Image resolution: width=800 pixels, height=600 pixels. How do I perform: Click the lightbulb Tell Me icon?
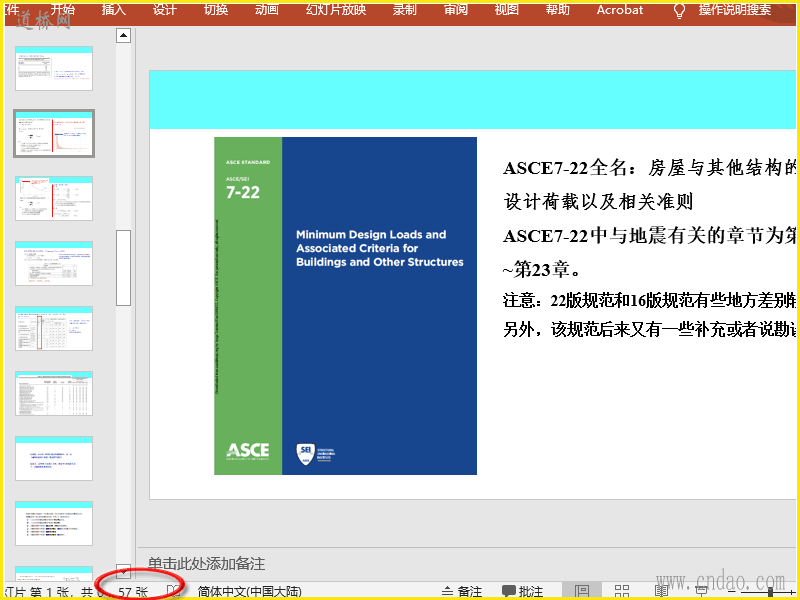679,10
